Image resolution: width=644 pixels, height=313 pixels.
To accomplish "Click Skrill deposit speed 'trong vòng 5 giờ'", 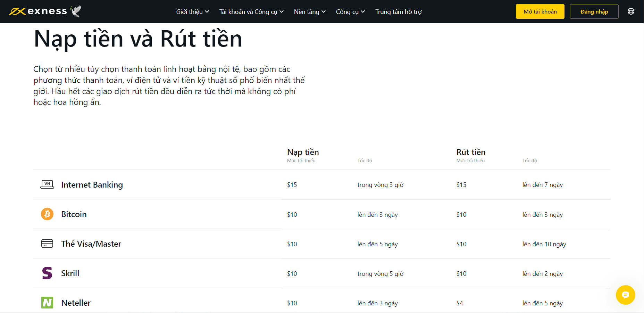I will pyautogui.click(x=380, y=274).
